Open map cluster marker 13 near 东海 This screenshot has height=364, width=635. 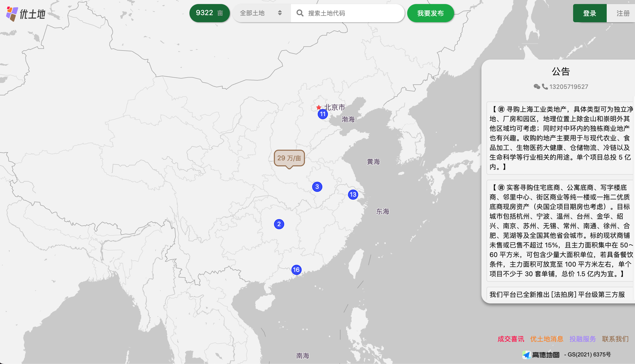pos(353,195)
